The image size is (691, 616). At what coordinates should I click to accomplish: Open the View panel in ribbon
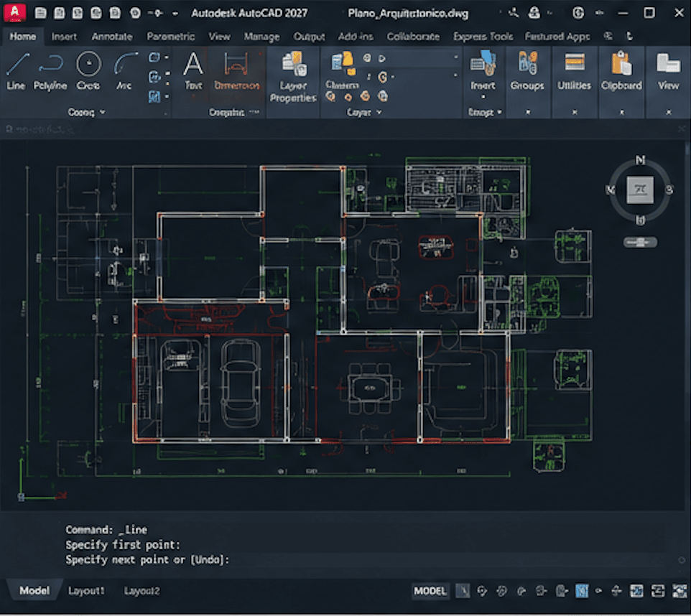click(x=669, y=70)
